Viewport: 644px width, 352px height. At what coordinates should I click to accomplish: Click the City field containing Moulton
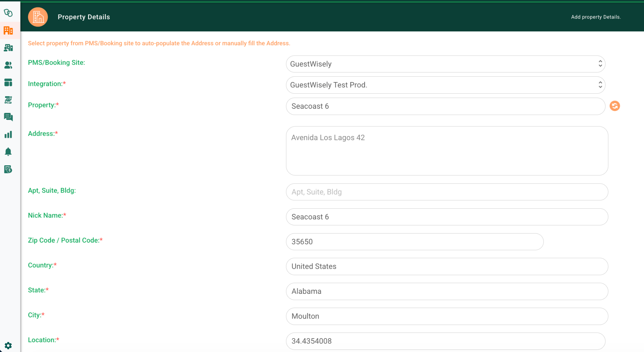click(447, 316)
